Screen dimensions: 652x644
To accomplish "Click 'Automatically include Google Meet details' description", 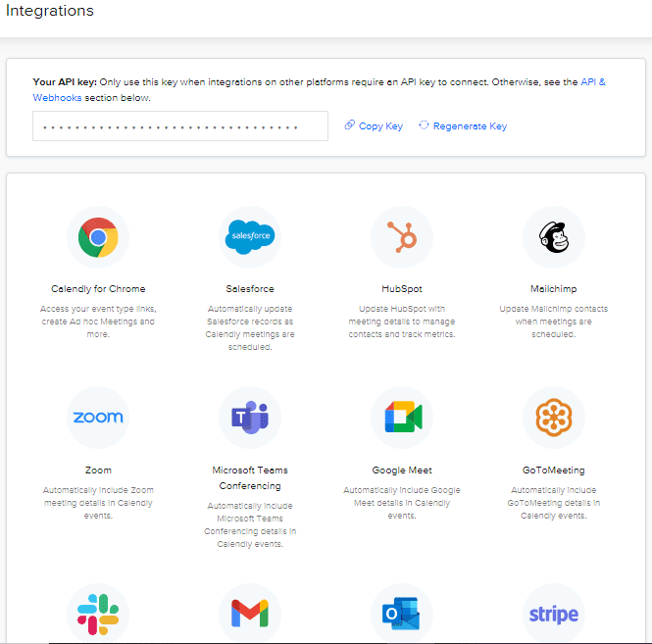I will tap(402, 503).
